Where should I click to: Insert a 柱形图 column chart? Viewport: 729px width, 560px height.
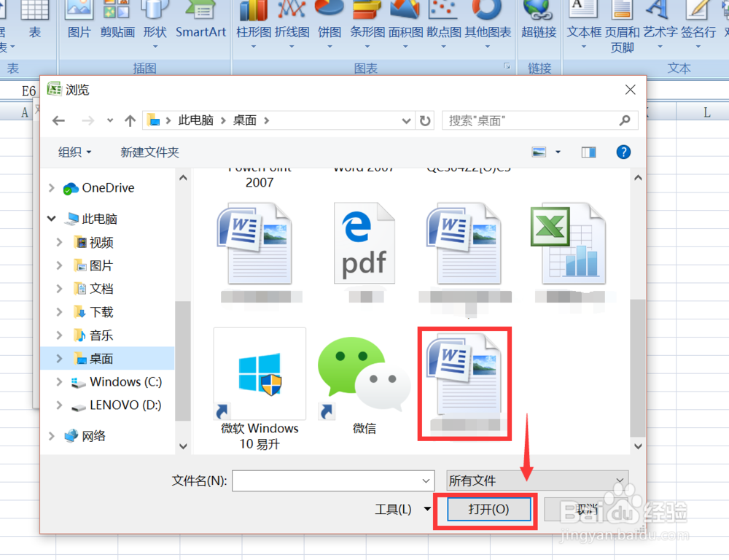click(254, 23)
